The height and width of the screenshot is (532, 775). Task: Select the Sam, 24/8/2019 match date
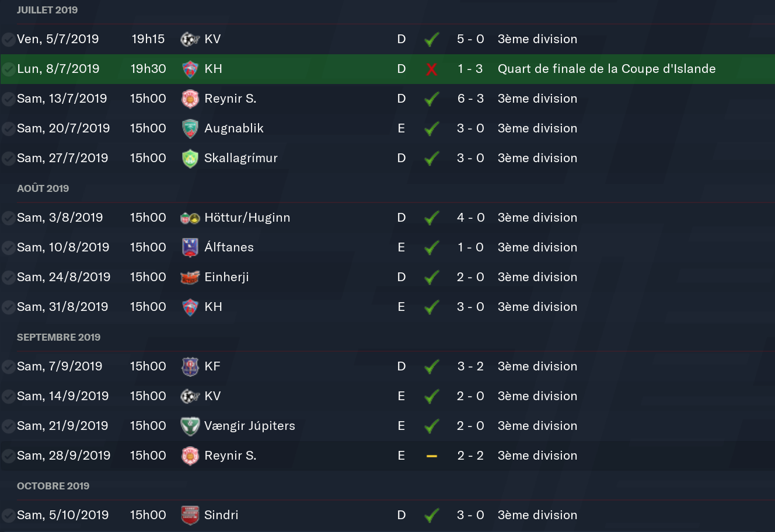(64, 277)
